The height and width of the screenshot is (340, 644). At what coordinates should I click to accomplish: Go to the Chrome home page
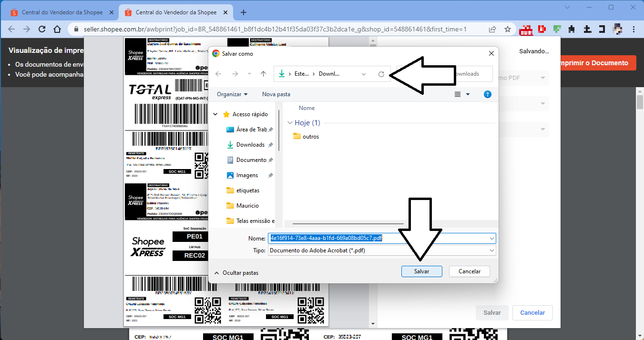57,29
